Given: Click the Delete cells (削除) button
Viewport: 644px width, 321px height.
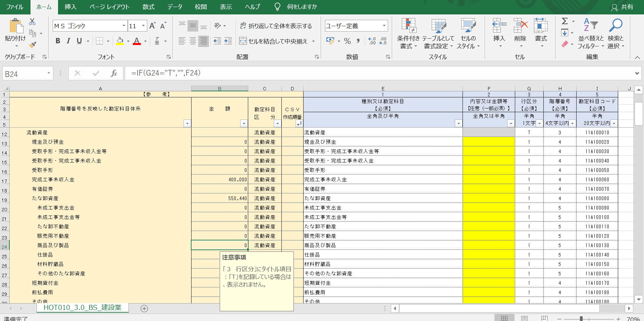Looking at the screenshot, I should click(520, 33).
